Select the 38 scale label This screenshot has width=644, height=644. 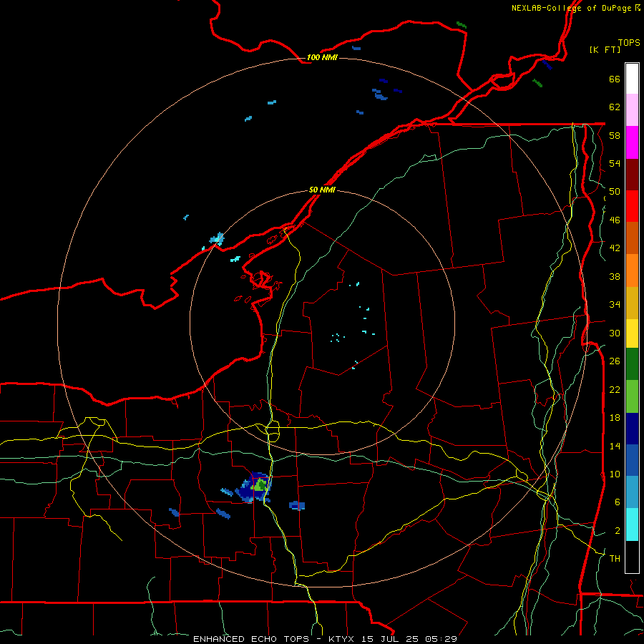coord(615,276)
